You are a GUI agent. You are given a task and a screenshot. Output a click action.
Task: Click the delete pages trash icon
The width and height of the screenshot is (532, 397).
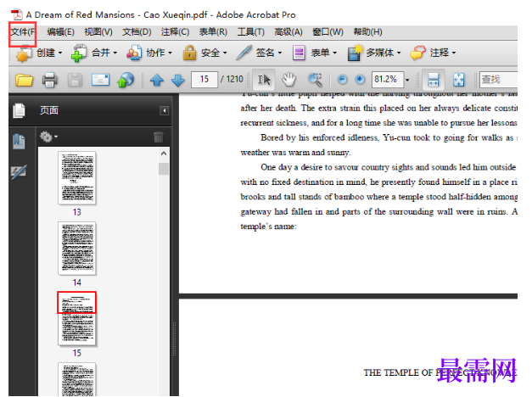[158, 137]
